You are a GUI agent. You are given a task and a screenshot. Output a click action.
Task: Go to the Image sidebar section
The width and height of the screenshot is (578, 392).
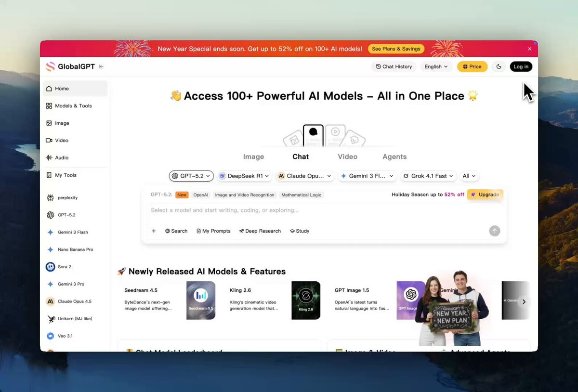tap(75, 123)
